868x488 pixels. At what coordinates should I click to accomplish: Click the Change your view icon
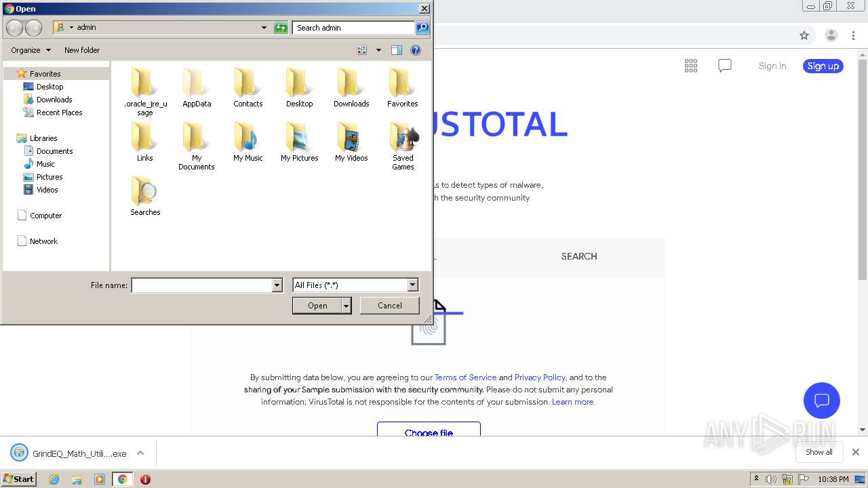pyautogui.click(x=362, y=50)
